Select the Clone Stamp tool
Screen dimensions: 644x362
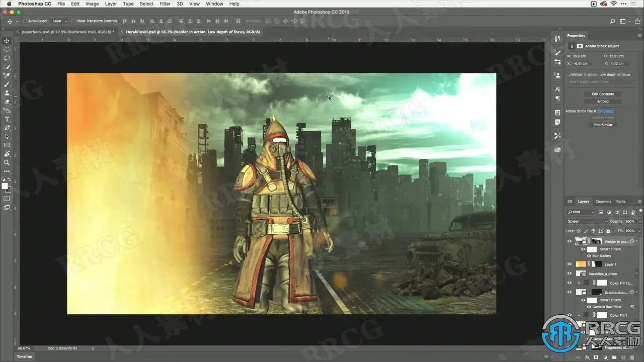click(7, 93)
